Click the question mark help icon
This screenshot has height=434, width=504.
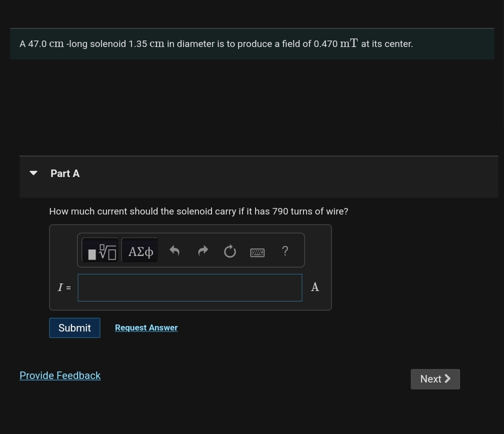point(285,251)
